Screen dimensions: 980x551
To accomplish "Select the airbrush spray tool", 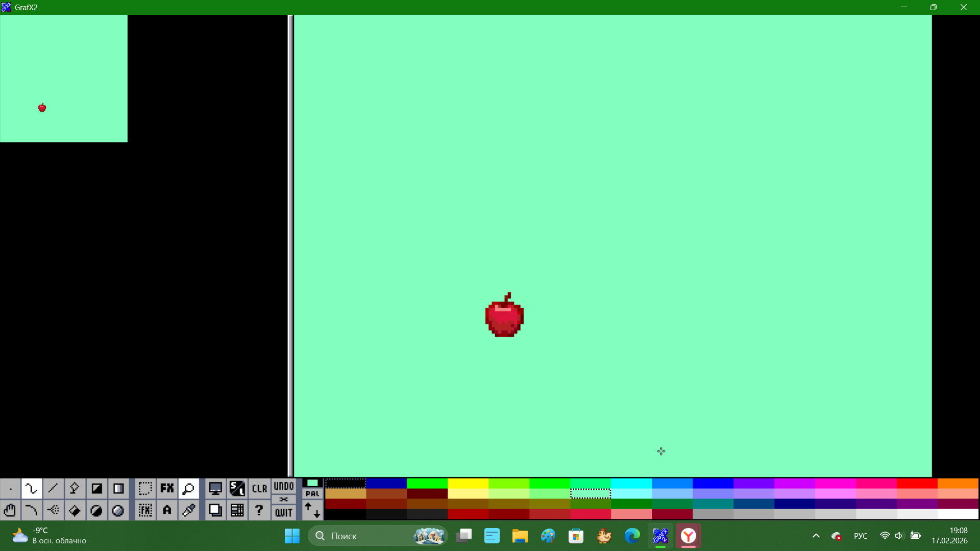I will pos(53,510).
